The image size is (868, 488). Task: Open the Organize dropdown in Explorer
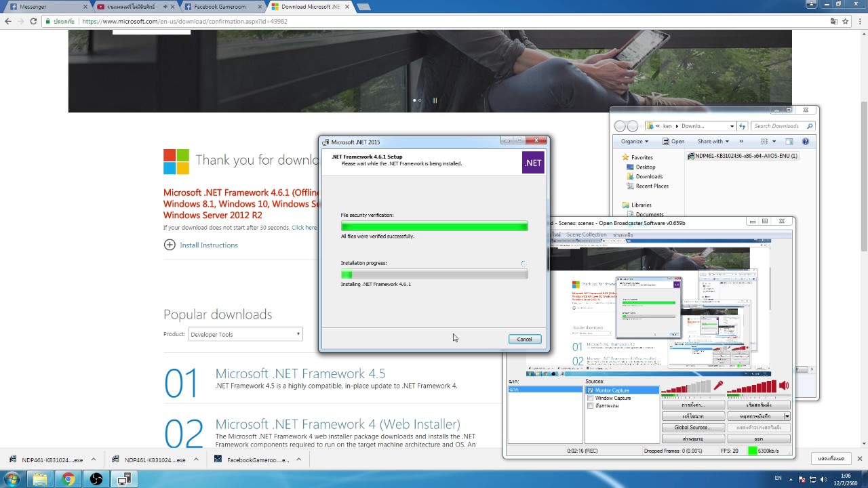(x=634, y=142)
